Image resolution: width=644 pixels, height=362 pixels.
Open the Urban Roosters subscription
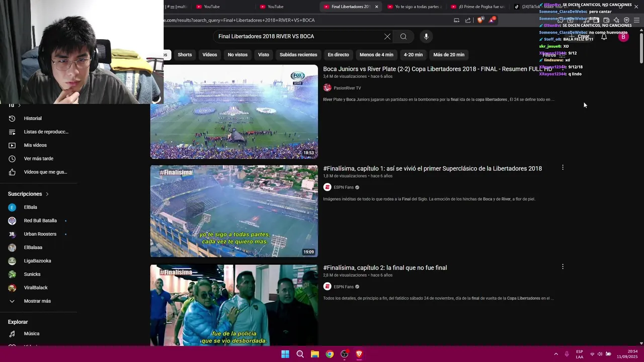click(x=39, y=234)
